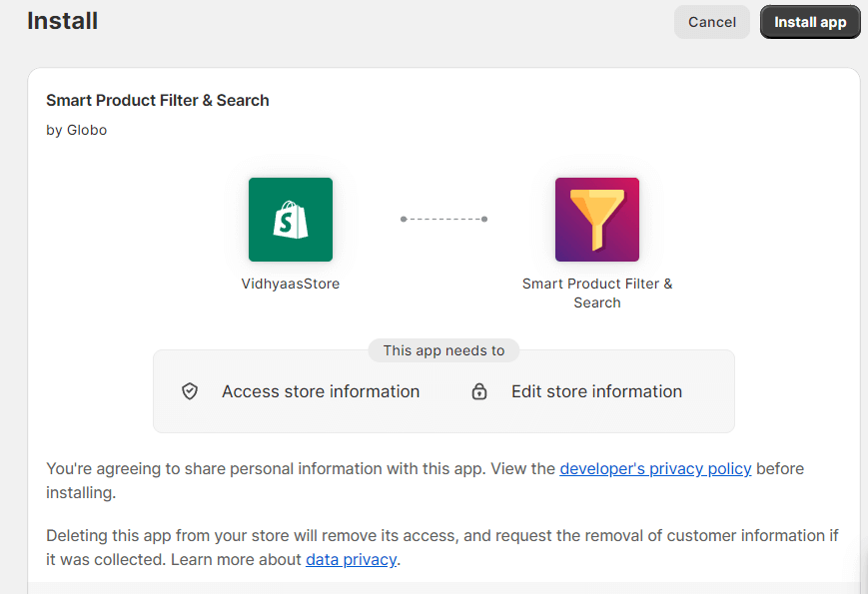
Task: Click the shield icon beside Access store information
Action: coord(190,391)
